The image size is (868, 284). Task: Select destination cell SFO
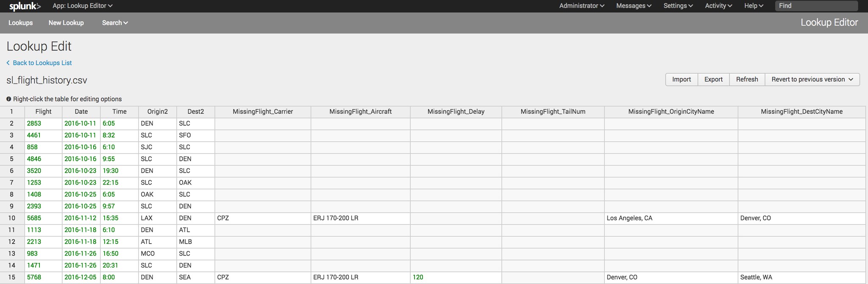[x=196, y=135]
